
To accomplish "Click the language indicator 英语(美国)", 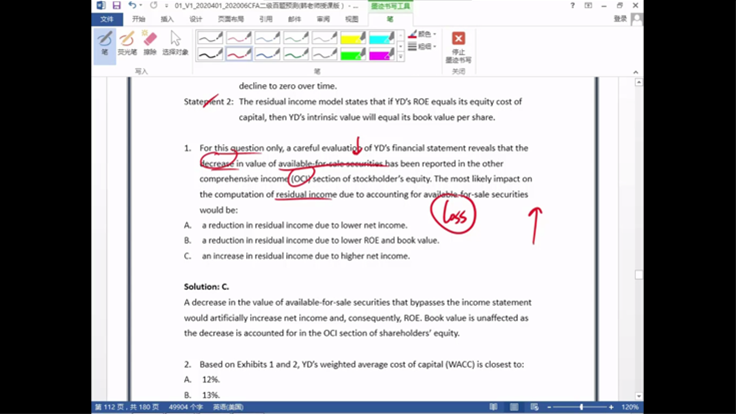I will pos(228,407).
